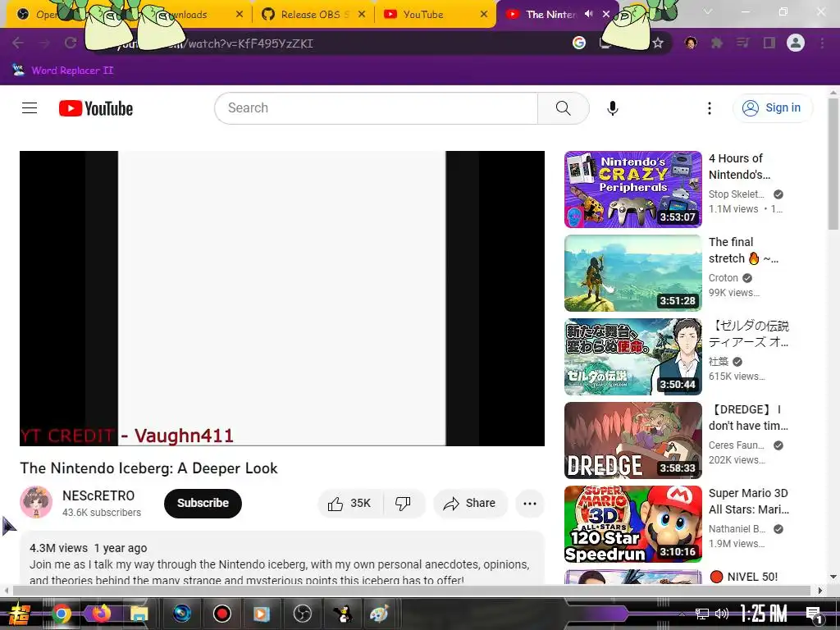The image size is (840, 630).
Task: Open the '【DREDGE】 I don't have tim...' title
Action: pos(748,418)
